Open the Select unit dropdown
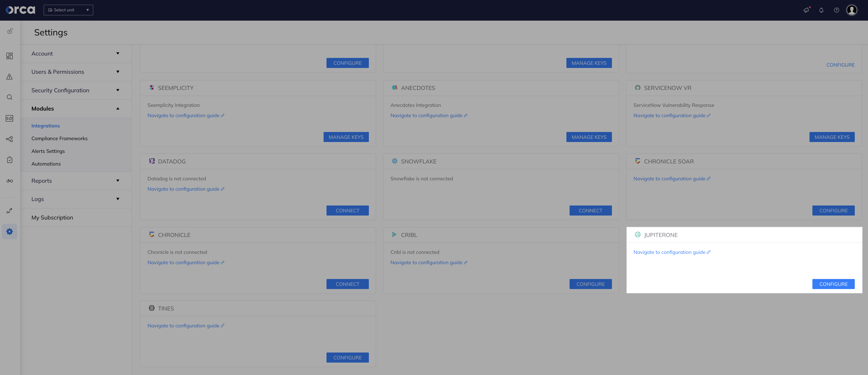Screen dimensions: 868x375 (68, 10)
